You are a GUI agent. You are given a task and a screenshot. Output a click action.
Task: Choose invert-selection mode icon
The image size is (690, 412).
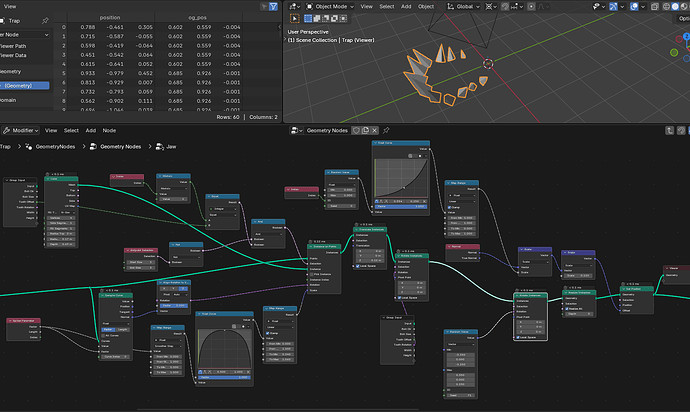pos(334,18)
